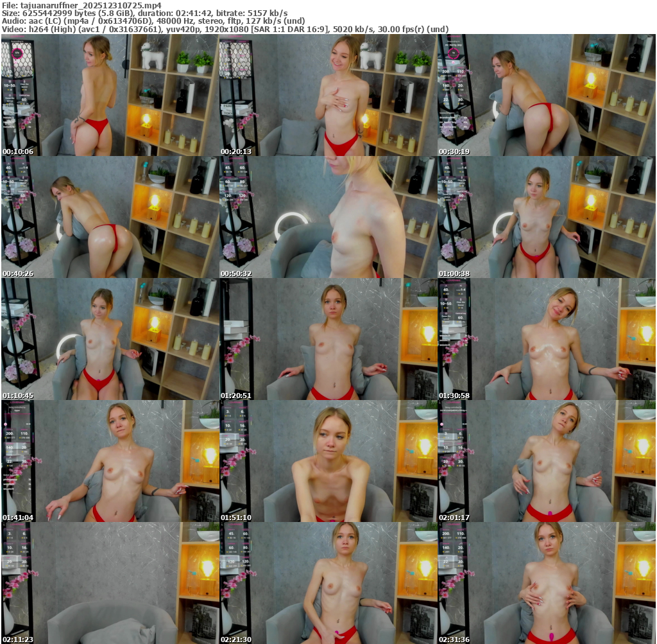Click the last thumbnail at 02:31:36
Viewport: 657px width, 644px height.
click(x=546, y=583)
